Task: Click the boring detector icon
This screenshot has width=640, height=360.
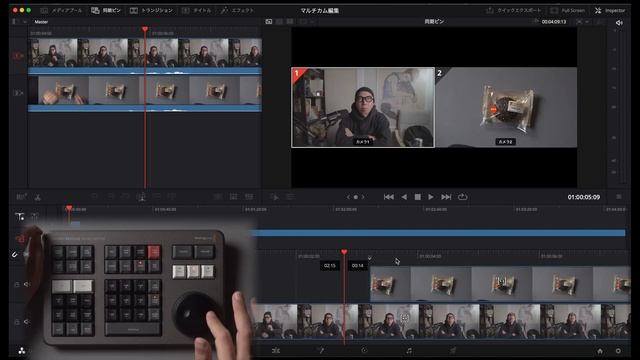Action: point(21,197)
